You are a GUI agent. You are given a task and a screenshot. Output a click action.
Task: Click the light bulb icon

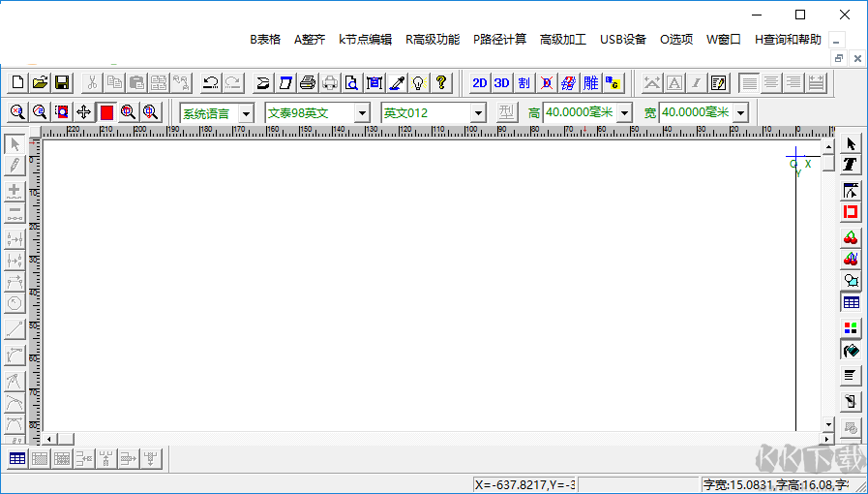coord(419,83)
